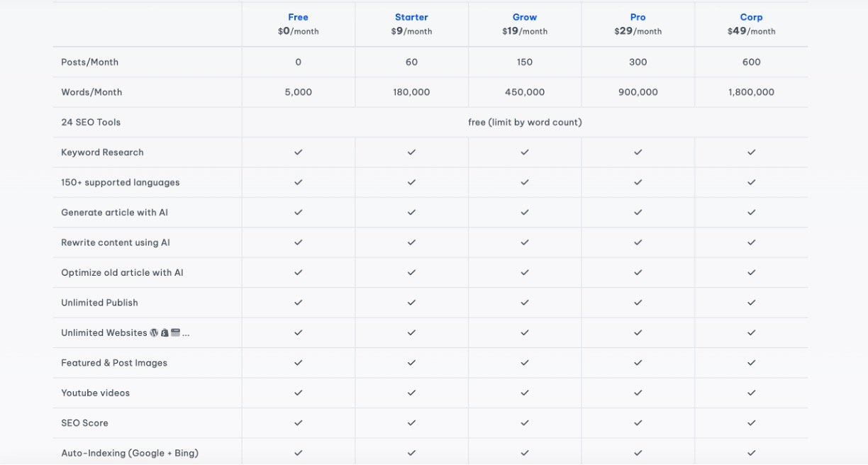The height and width of the screenshot is (465, 868).
Task: Click SEO Score checkmark in Grow column
Action: [525, 422]
